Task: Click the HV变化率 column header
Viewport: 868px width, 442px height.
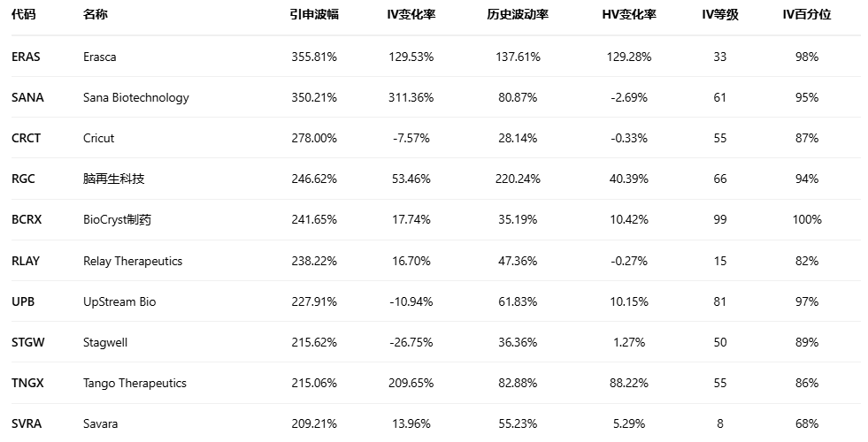Action: pos(628,15)
